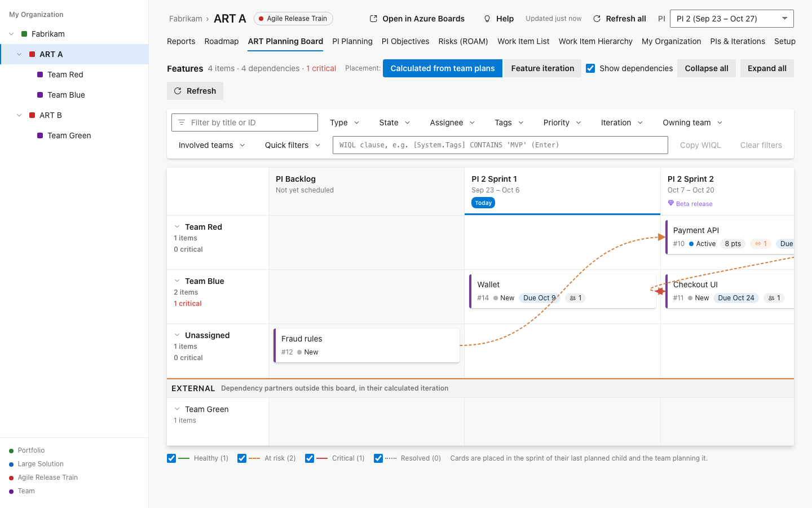Click the people icon badge on Checkout UI card

(x=774, y=298)
